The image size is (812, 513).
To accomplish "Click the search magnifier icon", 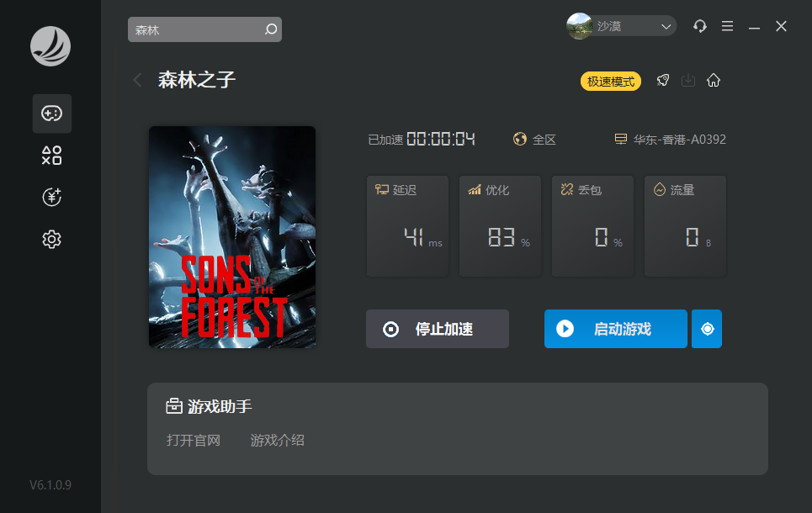I will pyautogui.click(x=271, y=29).
